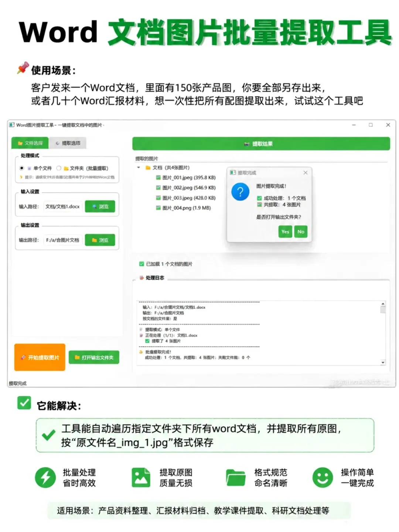Click the 打开输出文件夹 button

(94, 357)
